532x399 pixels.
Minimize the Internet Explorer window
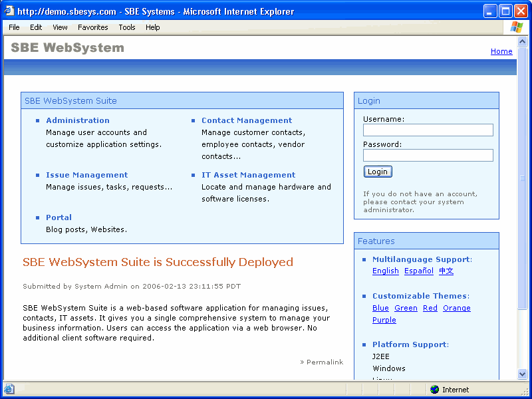click(490, 11)
